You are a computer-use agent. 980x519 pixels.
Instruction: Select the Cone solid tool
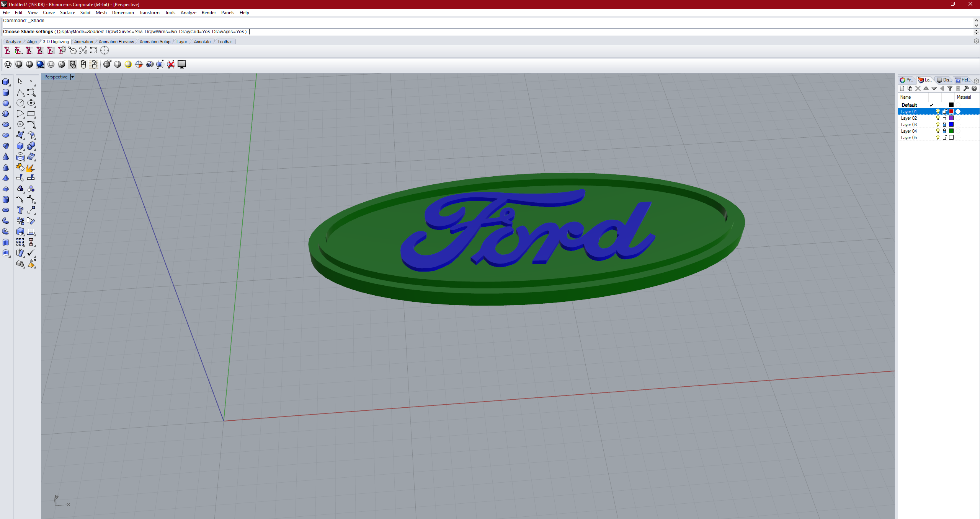tap(6, 157)
